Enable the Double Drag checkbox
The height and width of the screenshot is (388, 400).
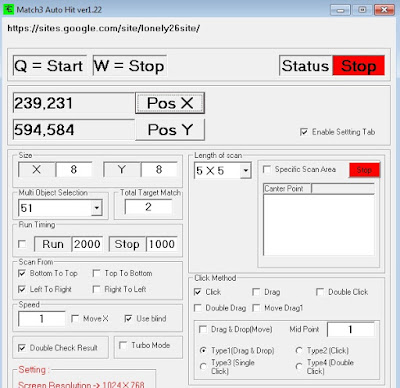coord(198,308)
